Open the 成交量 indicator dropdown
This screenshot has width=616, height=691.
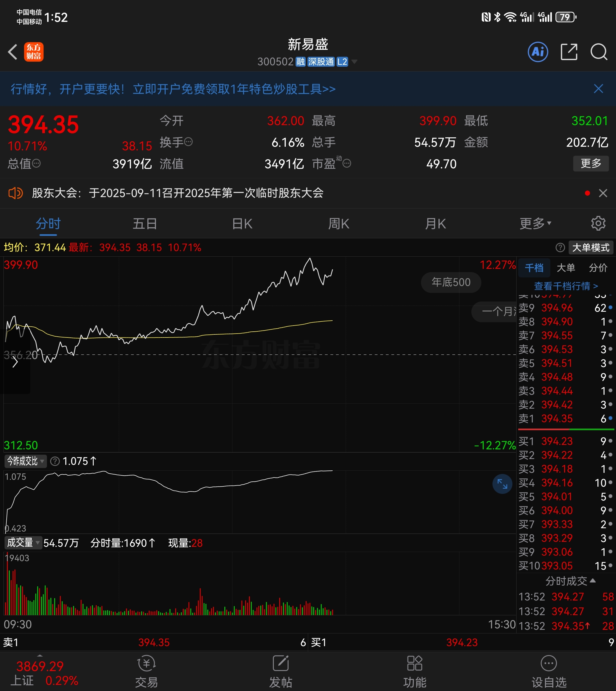click(x=23, y=543)
